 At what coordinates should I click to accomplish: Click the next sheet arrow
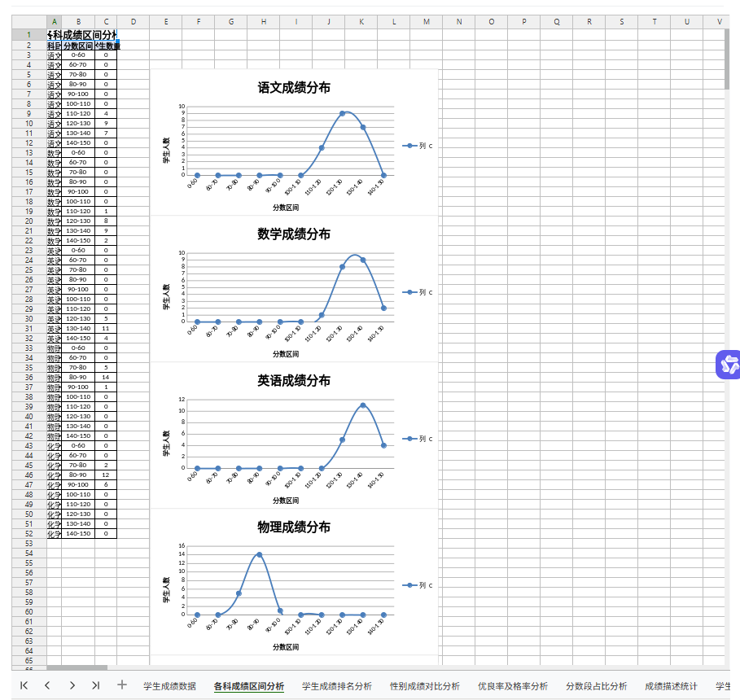pos(72,685)
